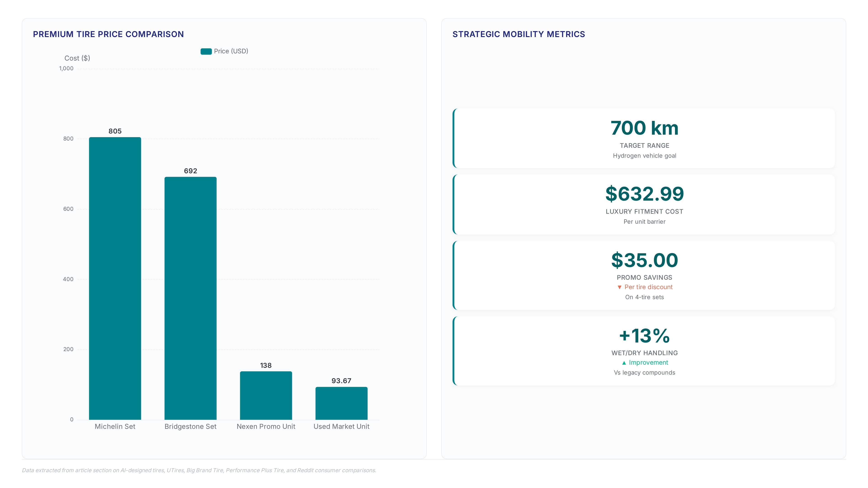Click the red down-triangle discount icon
Image resolution: width=868 pixels, height=488 pixels.
click(x=619, y=287)
